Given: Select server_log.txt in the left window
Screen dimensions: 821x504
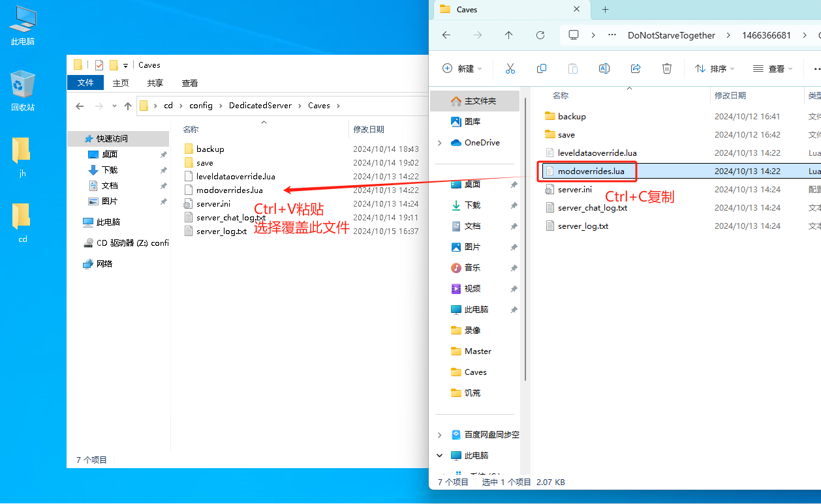Looking at the screenshot, I should tap(221, 231).
